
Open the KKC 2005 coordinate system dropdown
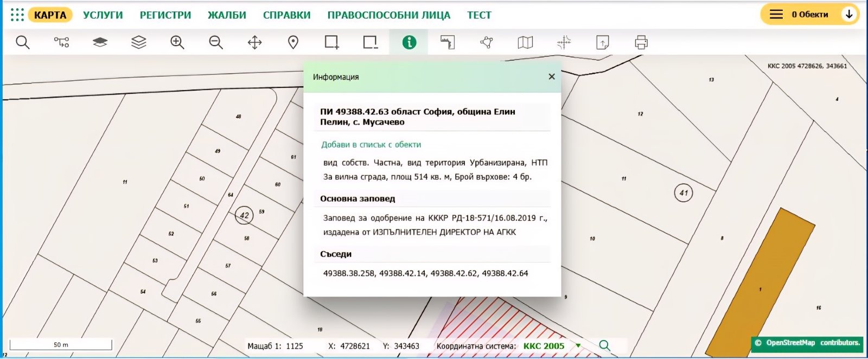[578, 346]
